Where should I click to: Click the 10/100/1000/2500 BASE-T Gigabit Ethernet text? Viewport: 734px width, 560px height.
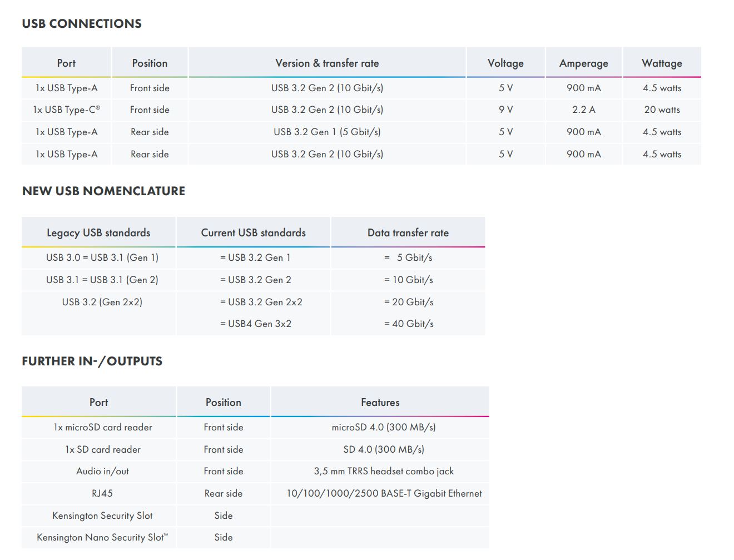tap(384, 493)
